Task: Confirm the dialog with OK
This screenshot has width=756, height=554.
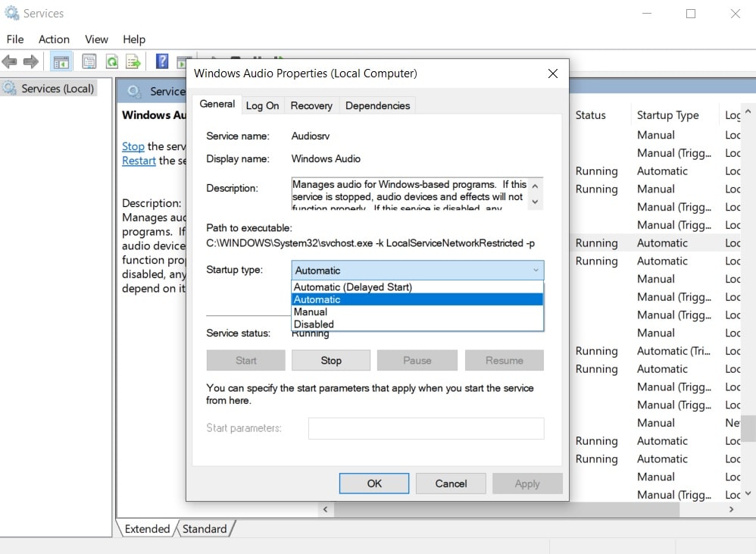Action: point(374,483)
